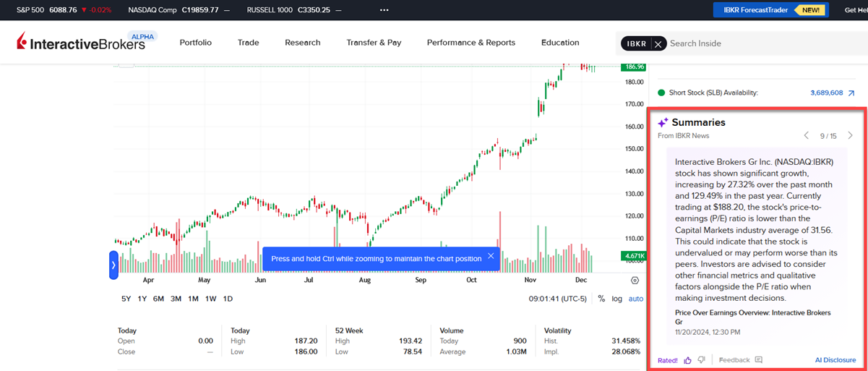Screen dimensions: 868x371
Task: Open the Education menu
Action: tap(560, 43)
